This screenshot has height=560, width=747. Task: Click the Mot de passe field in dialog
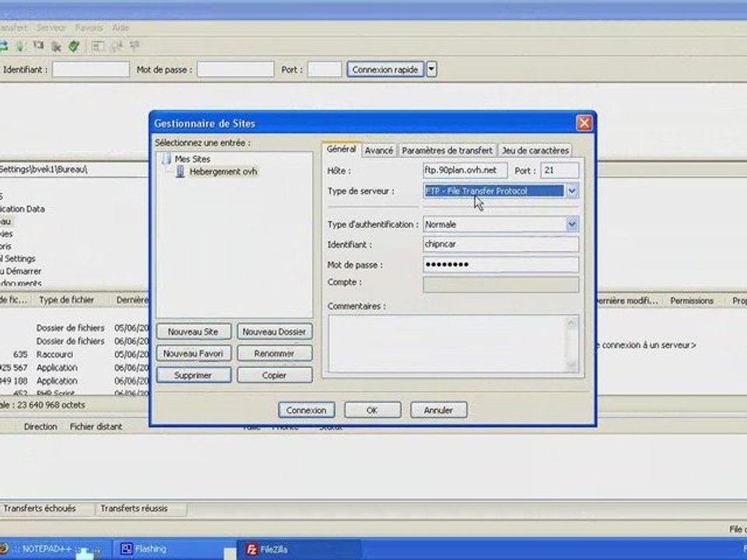(500, 264)
